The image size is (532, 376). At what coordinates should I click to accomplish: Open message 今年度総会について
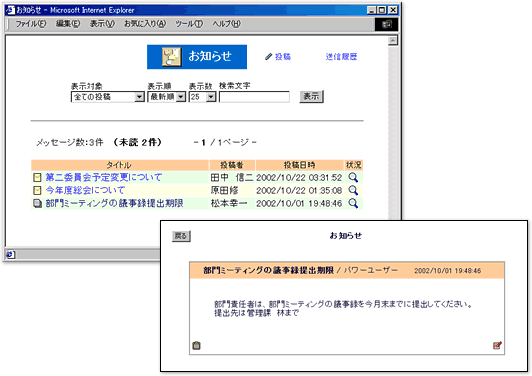(85, 190)
